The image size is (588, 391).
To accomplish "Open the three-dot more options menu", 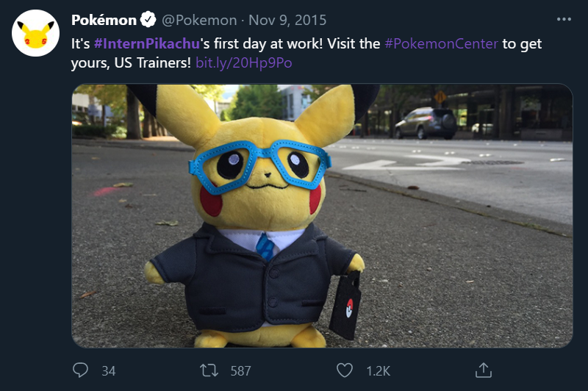I will tap(564, 20).
